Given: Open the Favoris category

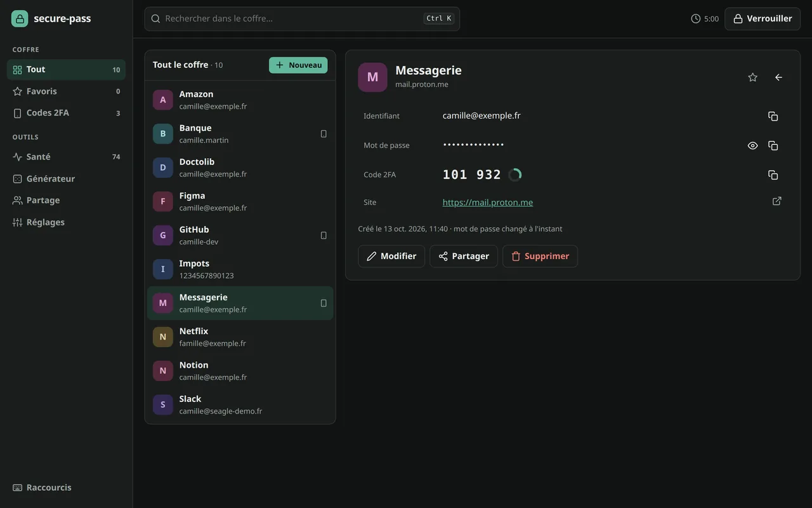Looking at the screenshot, I should coord(66,91).
